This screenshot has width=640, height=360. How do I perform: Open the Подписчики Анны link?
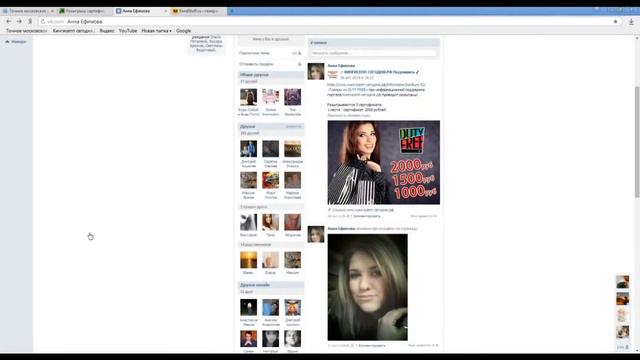(x=254, y=53)
